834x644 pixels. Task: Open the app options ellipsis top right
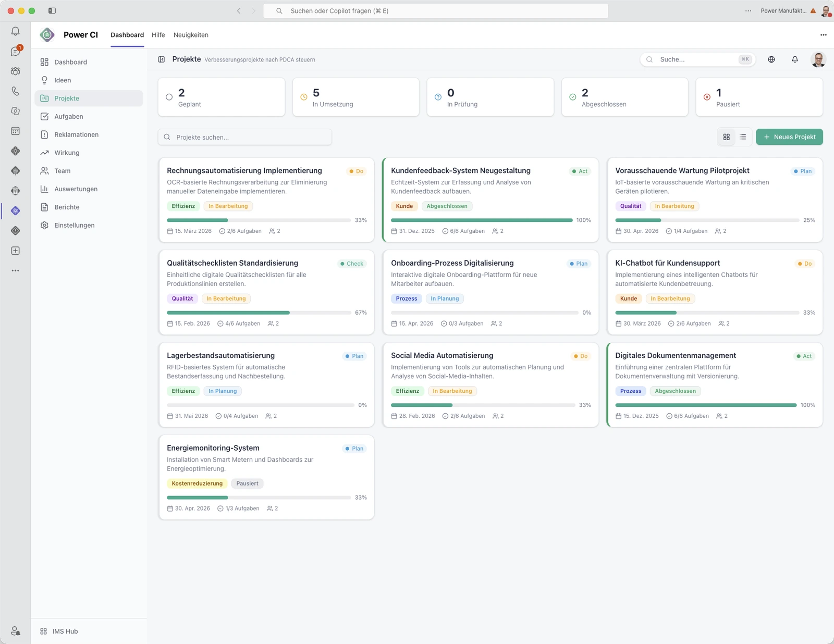[824, 35]
